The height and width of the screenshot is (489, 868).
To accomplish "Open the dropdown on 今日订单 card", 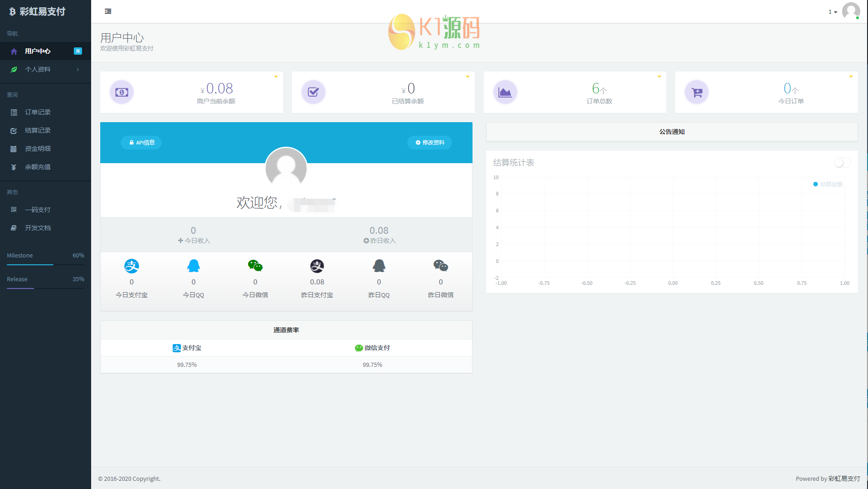I will (x=850, y=77).
